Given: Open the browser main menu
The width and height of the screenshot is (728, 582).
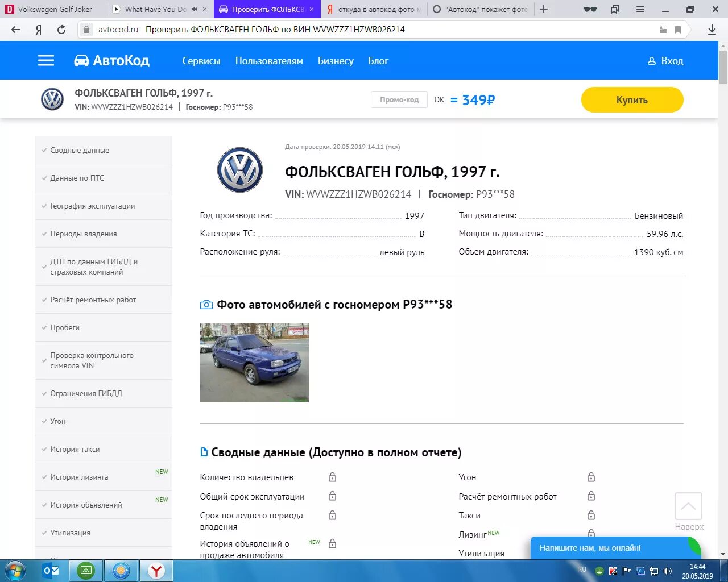Looking at the screenshot, I should 640,9.
